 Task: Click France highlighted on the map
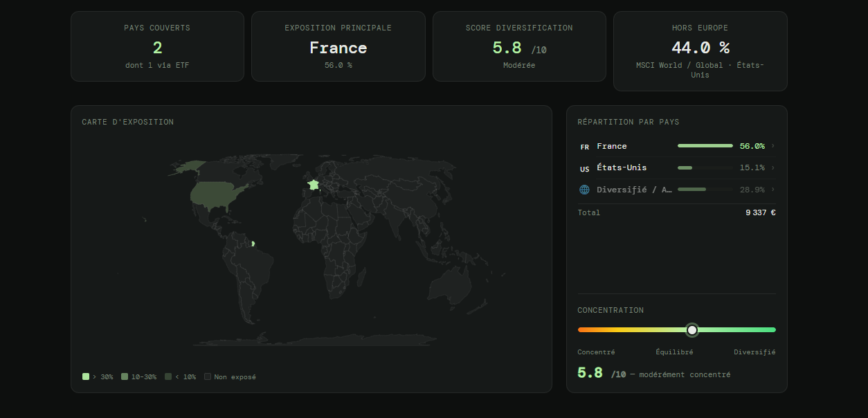coord(314,185)
